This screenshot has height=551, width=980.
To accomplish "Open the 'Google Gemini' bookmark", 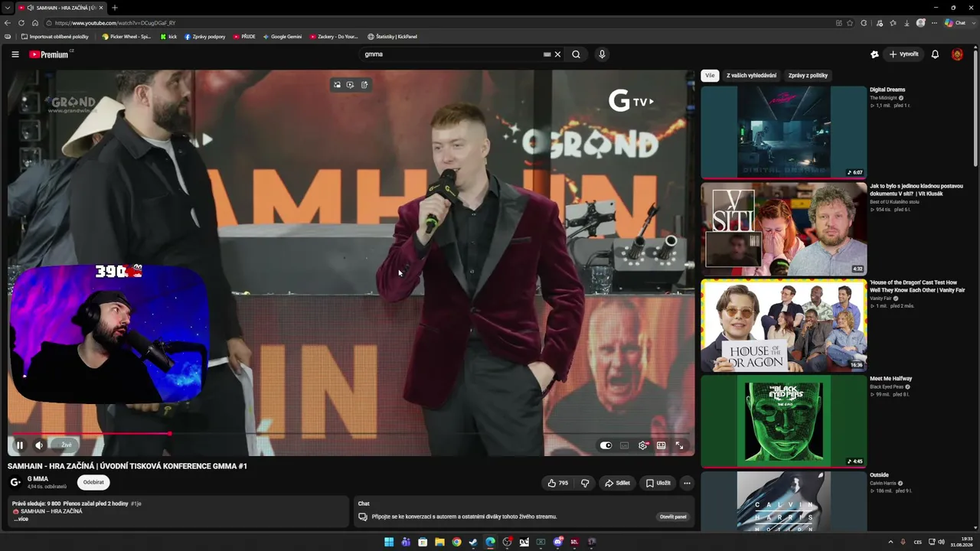I will pyautogui.click(x=282, y=37).
